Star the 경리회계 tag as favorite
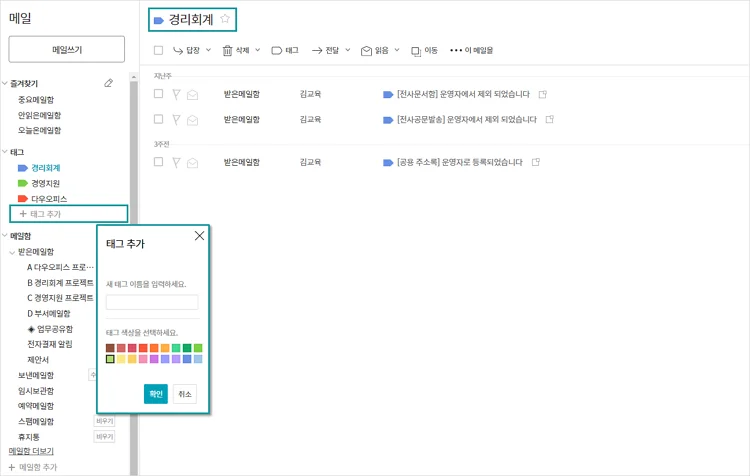Viewport: 750px width, 476px height. pyautogui.click(x=226, y=19)
